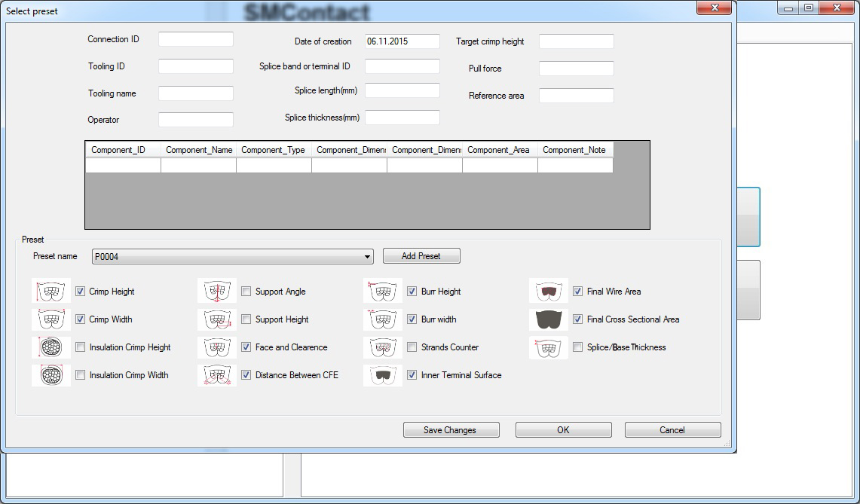The image size is (860, 504).
Task: Click the Final Cross Sectional Area icon
Action: point(549,319)
